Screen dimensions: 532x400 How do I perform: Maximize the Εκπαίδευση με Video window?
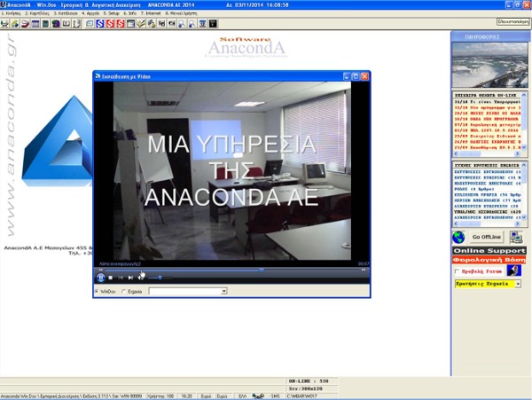(x=356, y=76)
